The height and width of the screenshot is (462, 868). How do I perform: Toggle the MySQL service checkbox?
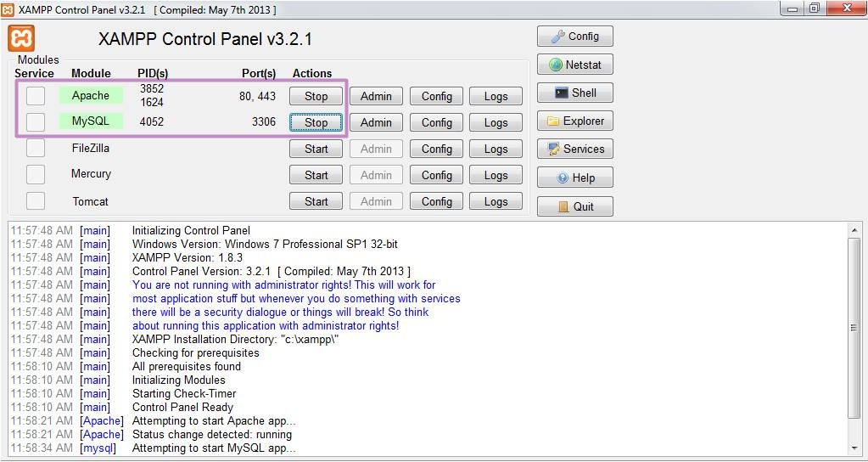point(36,122)
